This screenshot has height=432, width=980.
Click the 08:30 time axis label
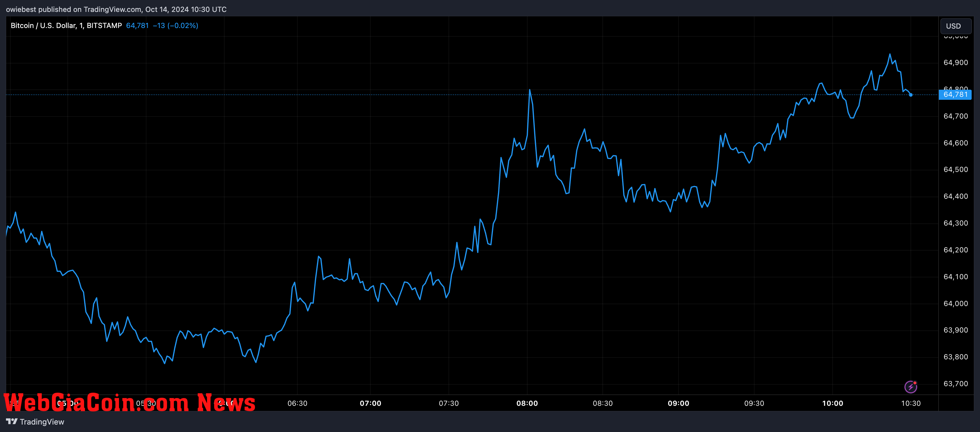pos(603,403)
